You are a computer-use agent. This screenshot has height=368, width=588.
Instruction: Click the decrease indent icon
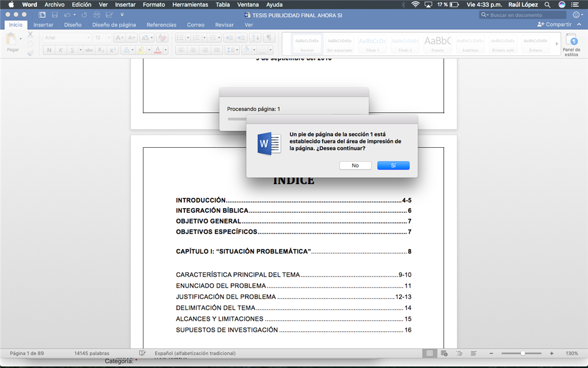point(229,37)
